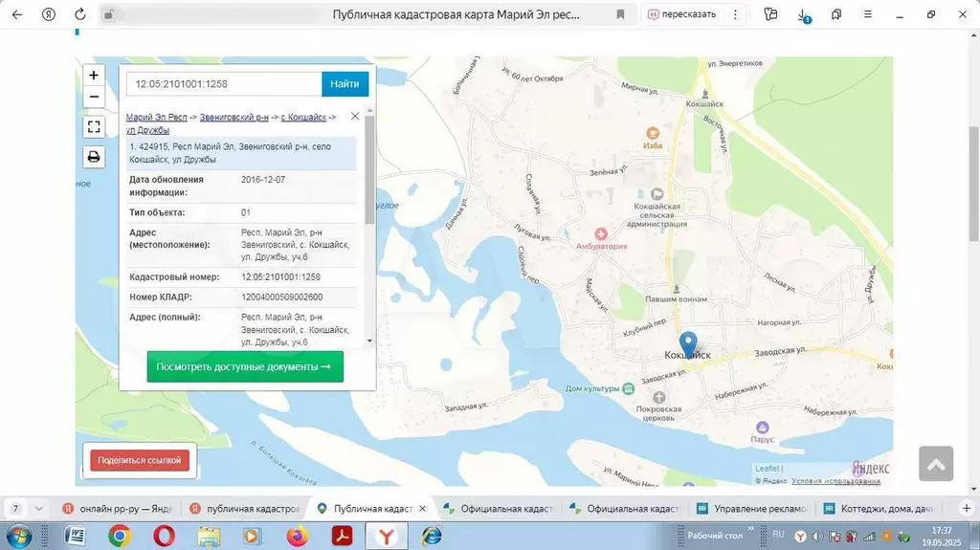Switch to the second 'Официальная кадаст' tab
The height and width of the screenshot is (550, 980).
pos(626,509)
